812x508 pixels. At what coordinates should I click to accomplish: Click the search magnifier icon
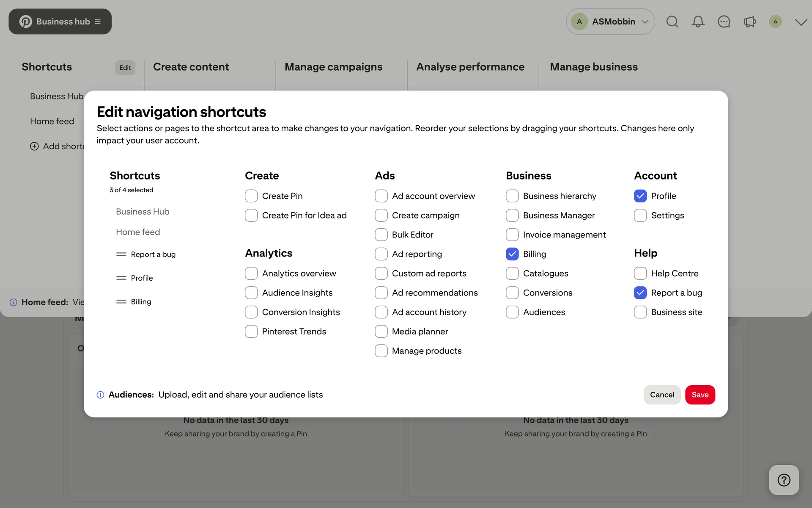click(x=672, y=22)
